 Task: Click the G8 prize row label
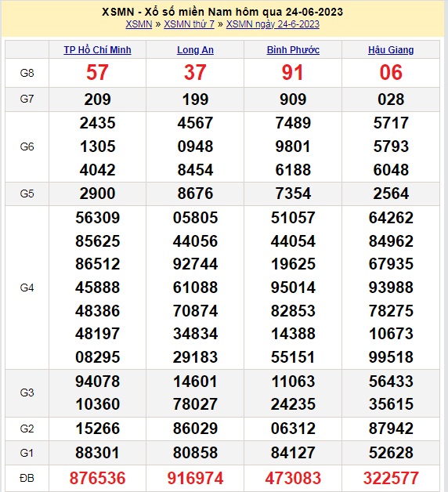[x=27, y=73]
